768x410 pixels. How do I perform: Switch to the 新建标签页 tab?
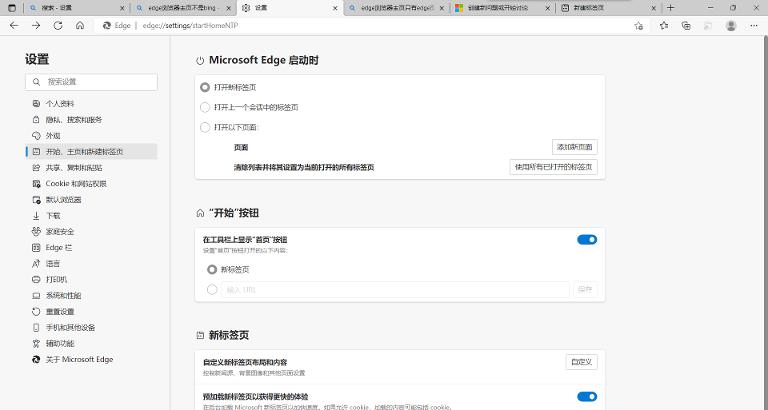pos(607,8)
